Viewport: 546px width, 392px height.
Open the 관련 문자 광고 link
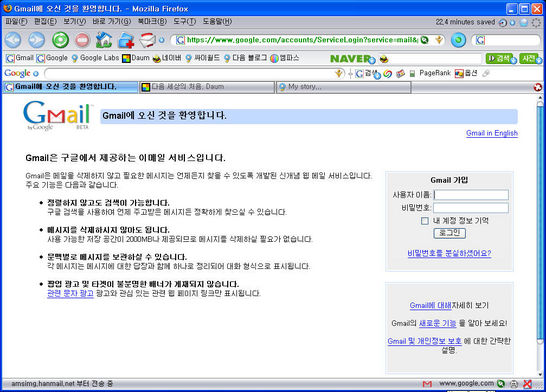(x=70, y=293)
